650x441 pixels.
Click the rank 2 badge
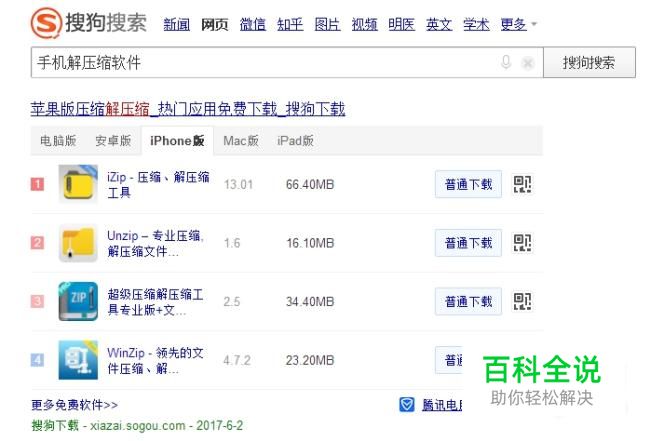tap(37, 242)
